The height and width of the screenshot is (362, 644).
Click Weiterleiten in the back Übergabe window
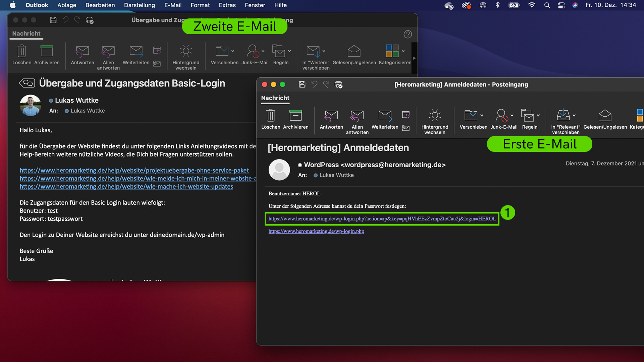coord(136,55)
